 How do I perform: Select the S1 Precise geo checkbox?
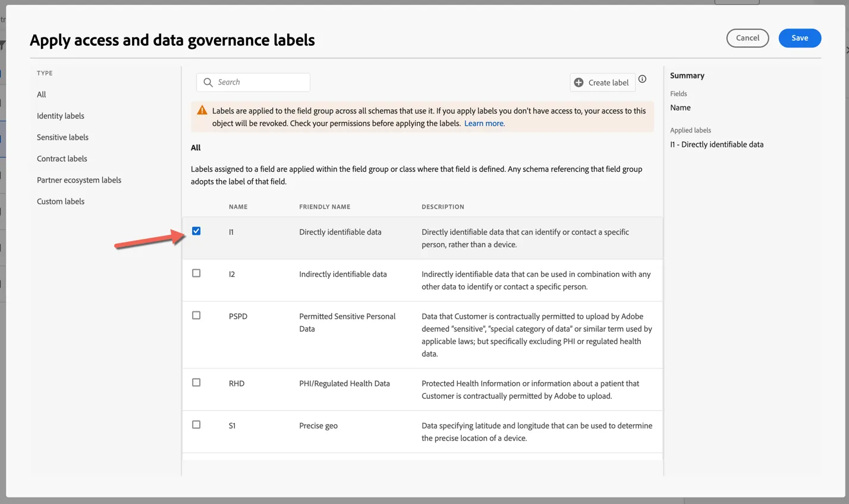196,425
